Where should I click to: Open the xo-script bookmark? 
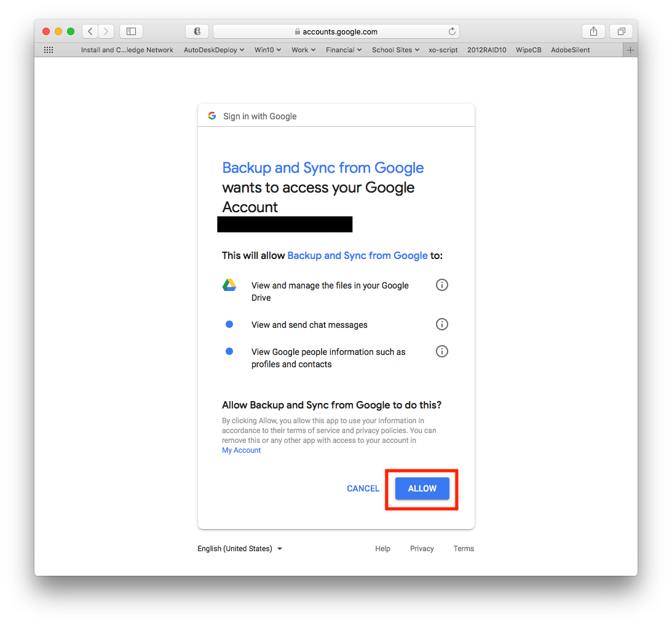443,50
